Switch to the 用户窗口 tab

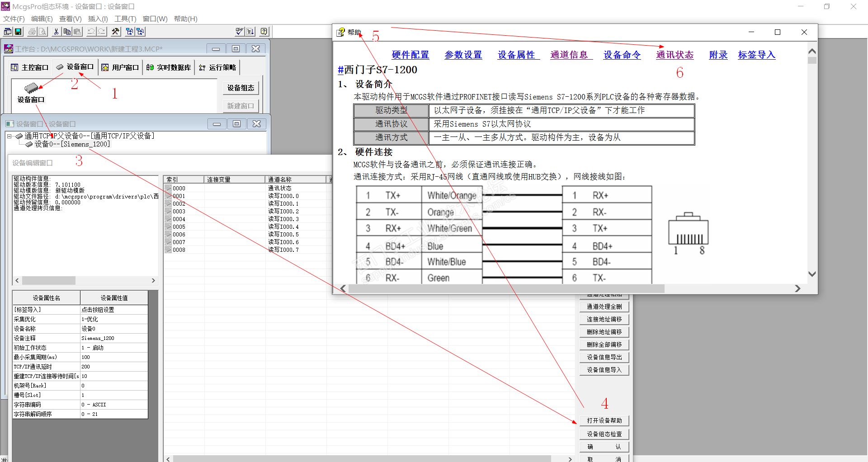(x=120, y=67)
